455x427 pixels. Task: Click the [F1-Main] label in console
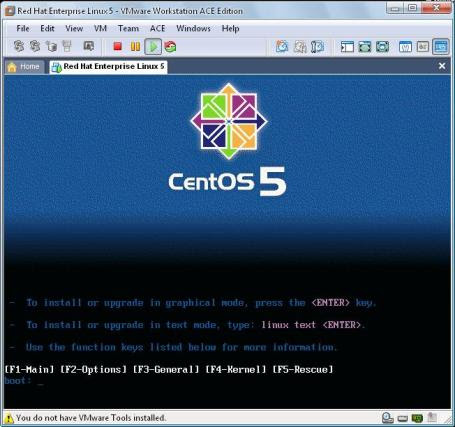29,369
